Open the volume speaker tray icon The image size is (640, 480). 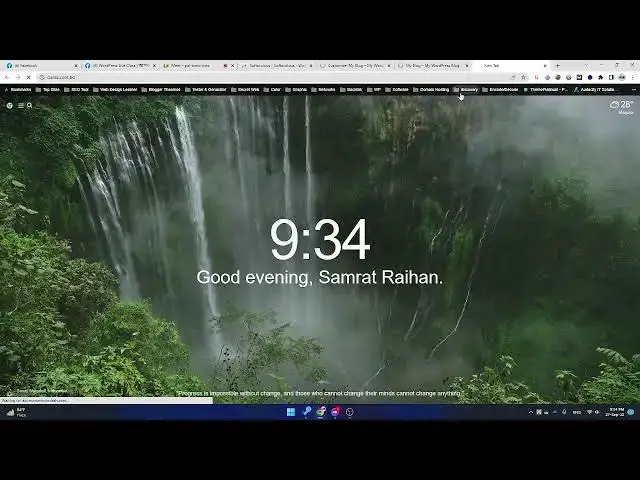coord(597,412)
